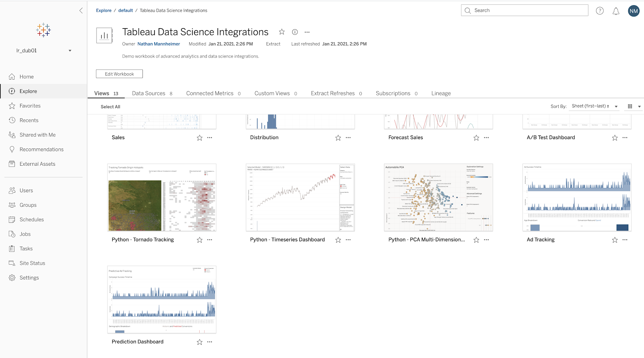
Task: Open owner Nathan Mannheimer's profile link
Action: [159, 44]
